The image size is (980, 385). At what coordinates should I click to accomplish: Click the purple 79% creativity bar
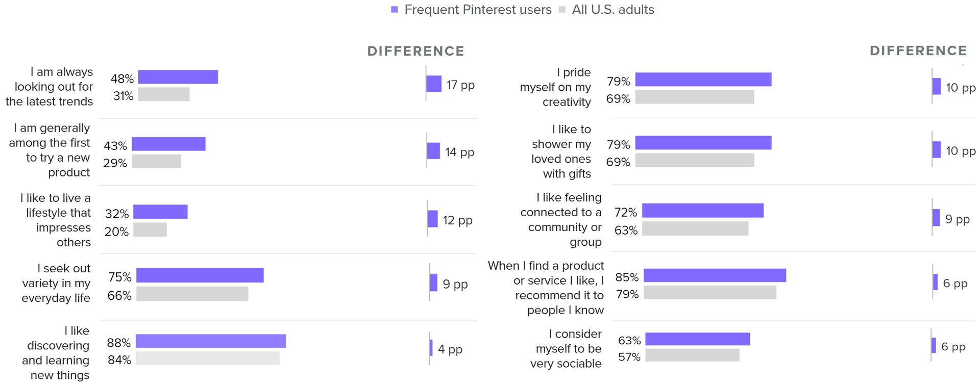click(703, 80)
